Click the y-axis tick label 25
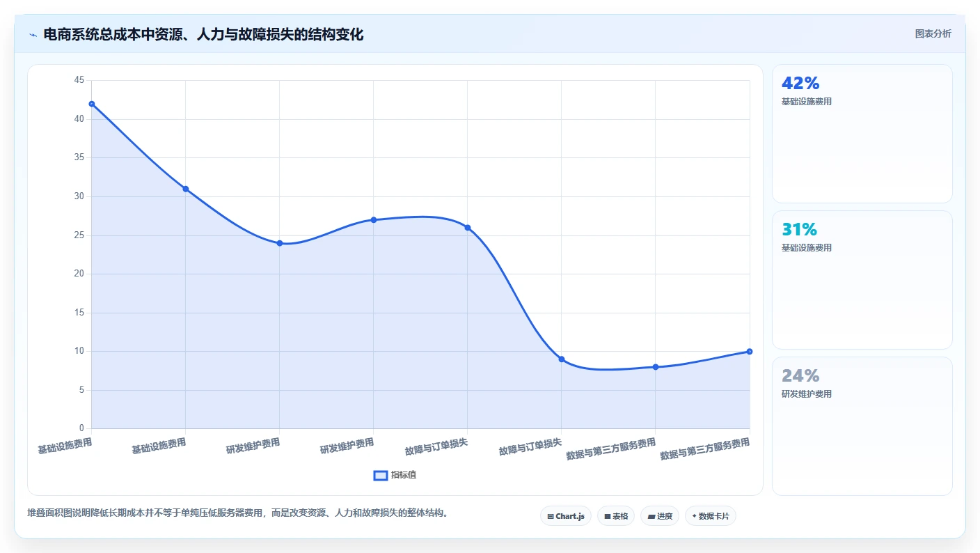 coord(79,235)
